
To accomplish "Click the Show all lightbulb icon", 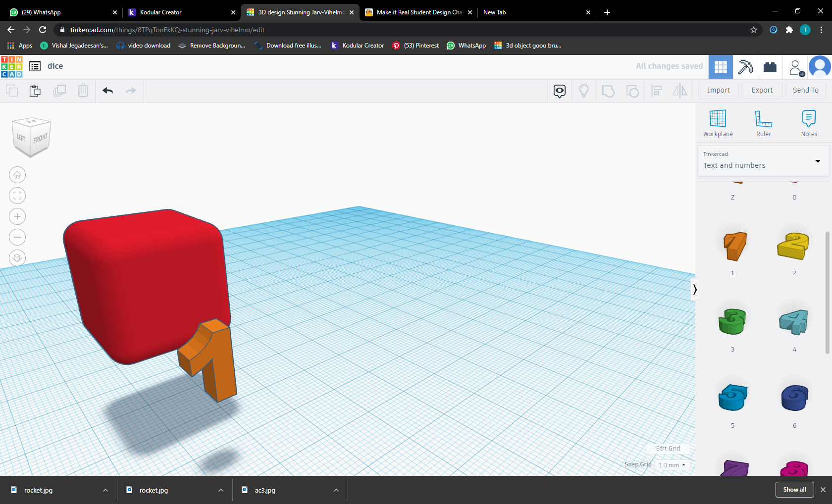I will (584, 91).
